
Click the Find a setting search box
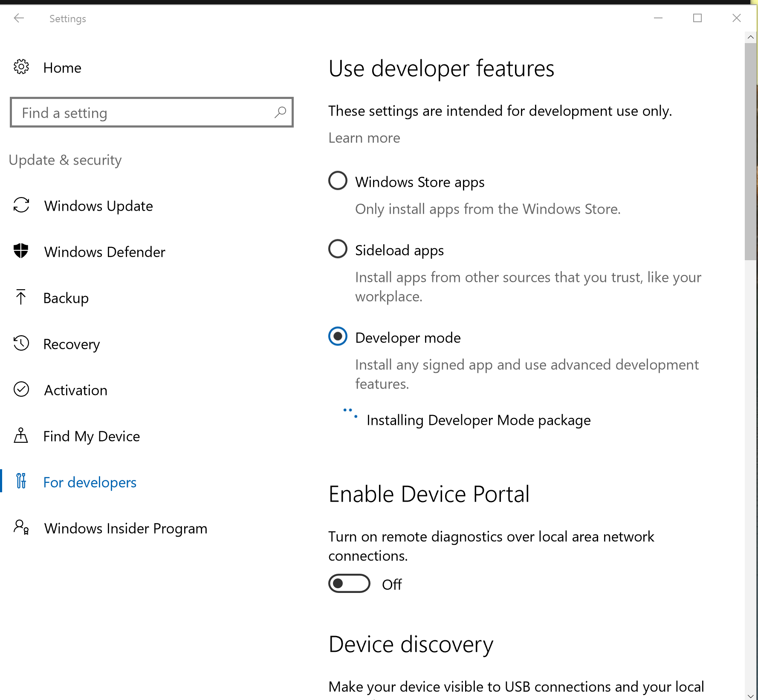point(152,113)
